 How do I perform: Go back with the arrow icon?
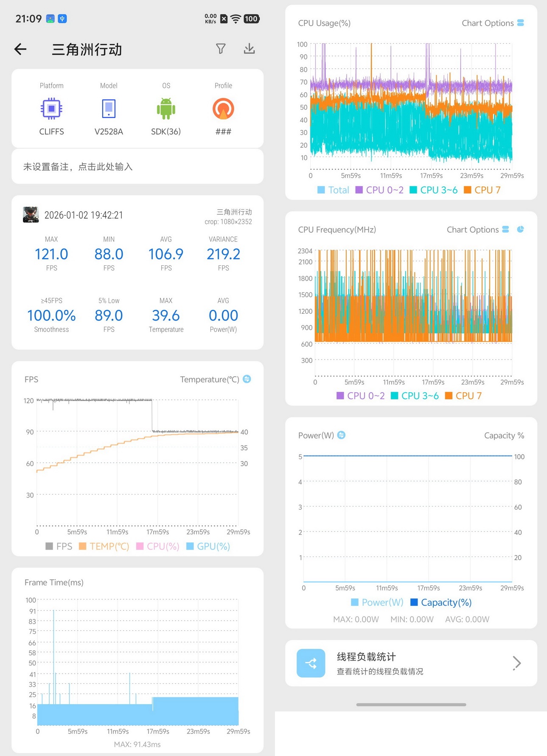(x=20, y=49)
